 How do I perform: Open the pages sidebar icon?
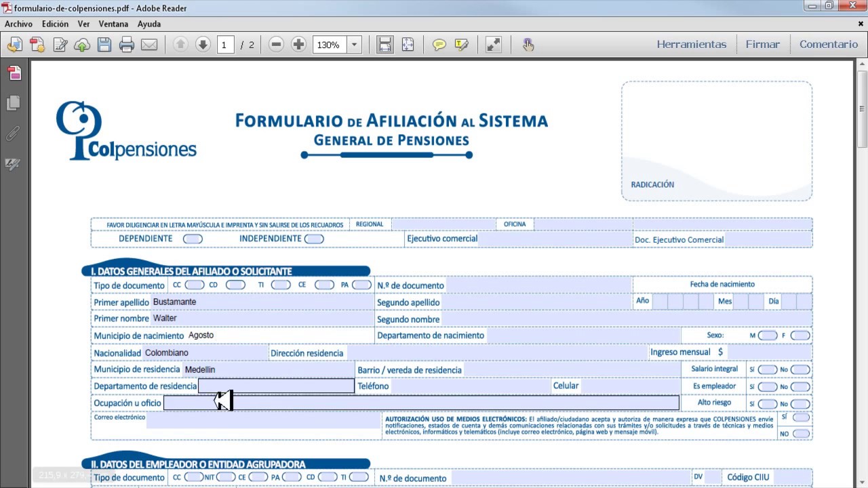[13, 103]
